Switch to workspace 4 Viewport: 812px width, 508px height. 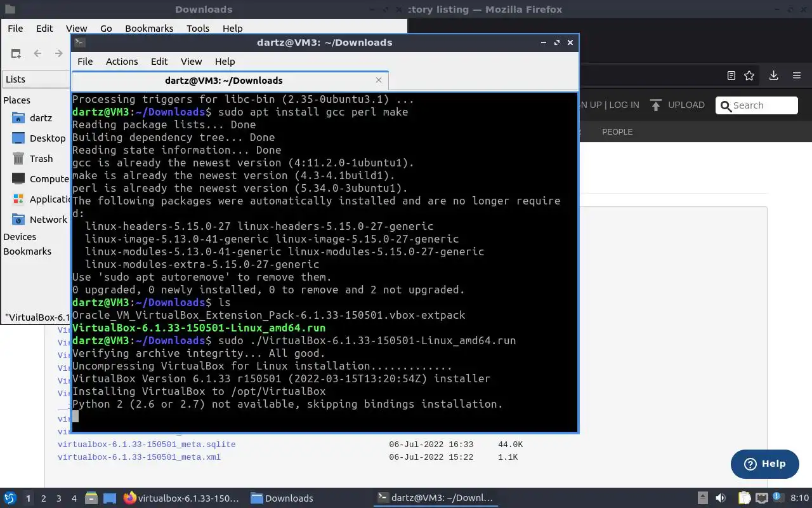(74, 498)
